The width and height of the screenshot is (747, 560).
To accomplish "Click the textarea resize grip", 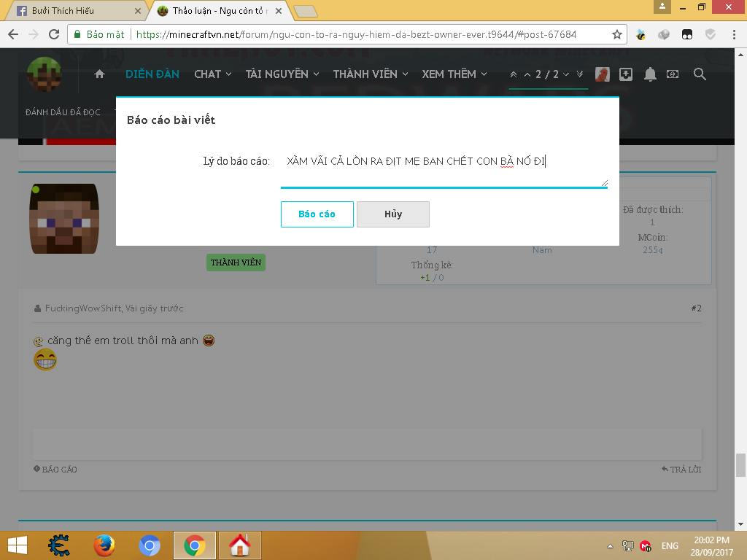I will click(604, 183).
